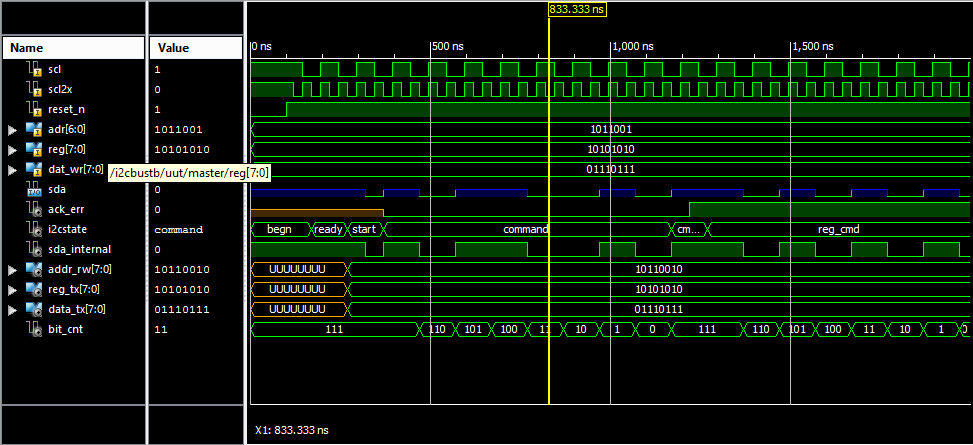The image size is (973, 445).
Task: Click the 500 ns ruler mark
Action: click(449, 47)
